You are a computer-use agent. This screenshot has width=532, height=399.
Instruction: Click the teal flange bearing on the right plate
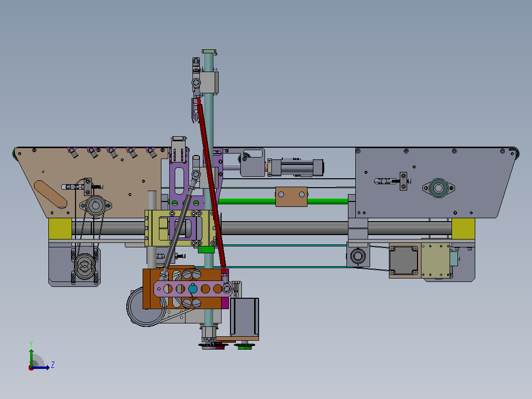tap(438, 188)
